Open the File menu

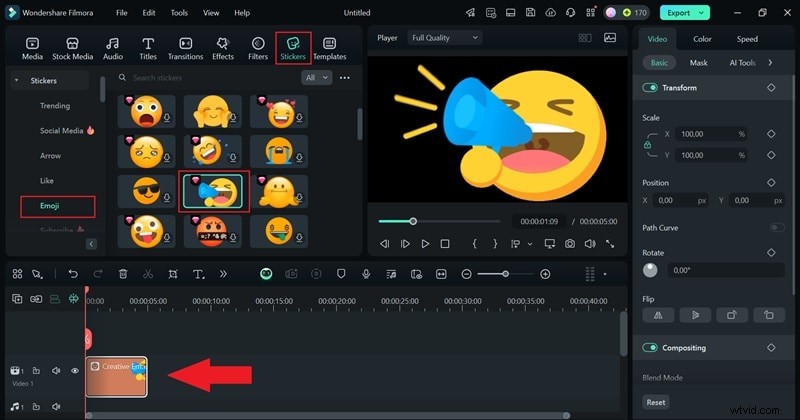(121, 13)
